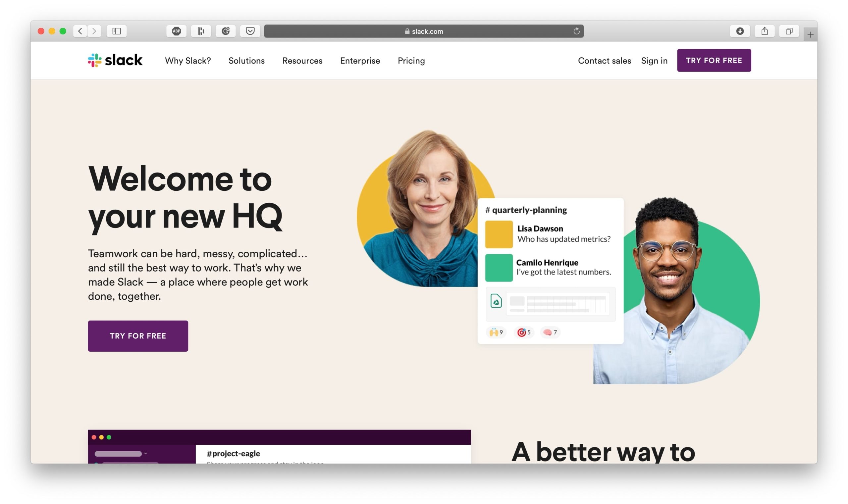
Task: Click 'I've got the latest numbers.' message
Action: click(x=563, y=272)
